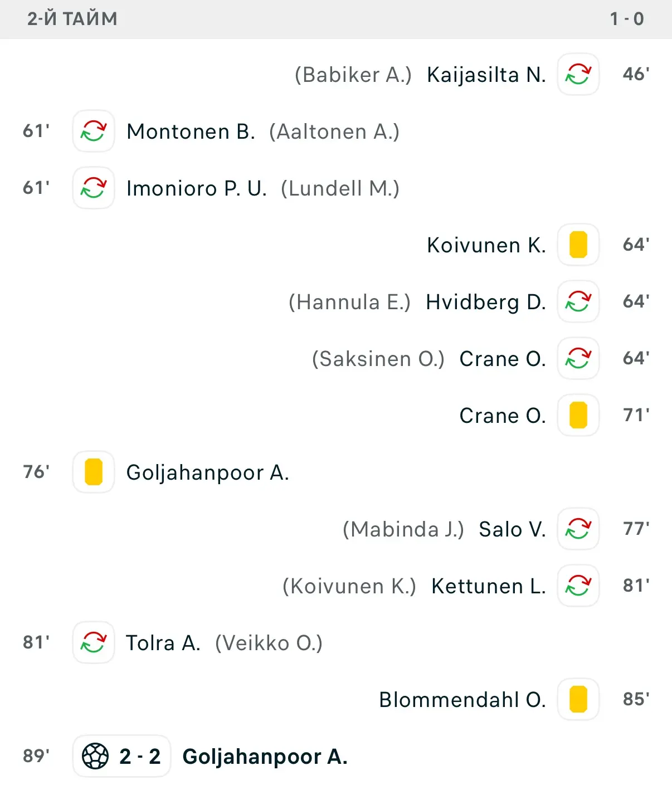
Task: Click the 46' substitution icon for Kaijasilta N.
Action: coord(578,74)
